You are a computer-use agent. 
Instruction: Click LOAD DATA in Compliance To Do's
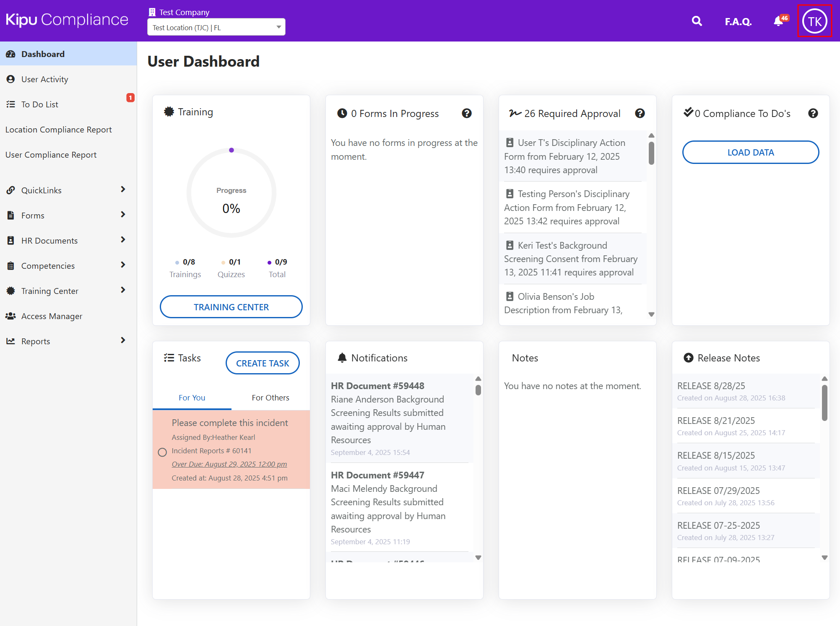(x=750, y=152)
